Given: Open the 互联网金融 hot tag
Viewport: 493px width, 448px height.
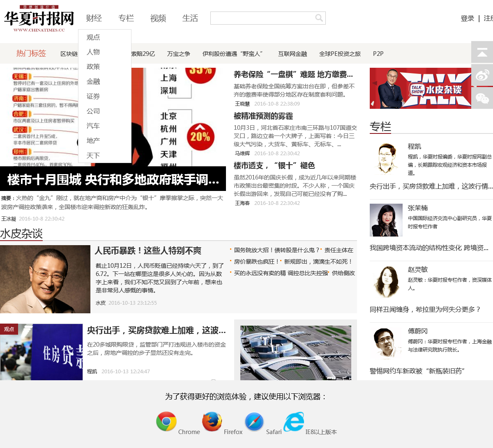Looking at the screenshot, I should pyautogui.click(x=293, y=54).
